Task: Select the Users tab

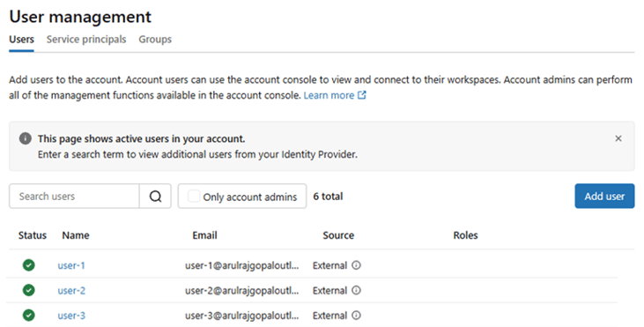Action: pyautogui.click(x=21, y=40)
